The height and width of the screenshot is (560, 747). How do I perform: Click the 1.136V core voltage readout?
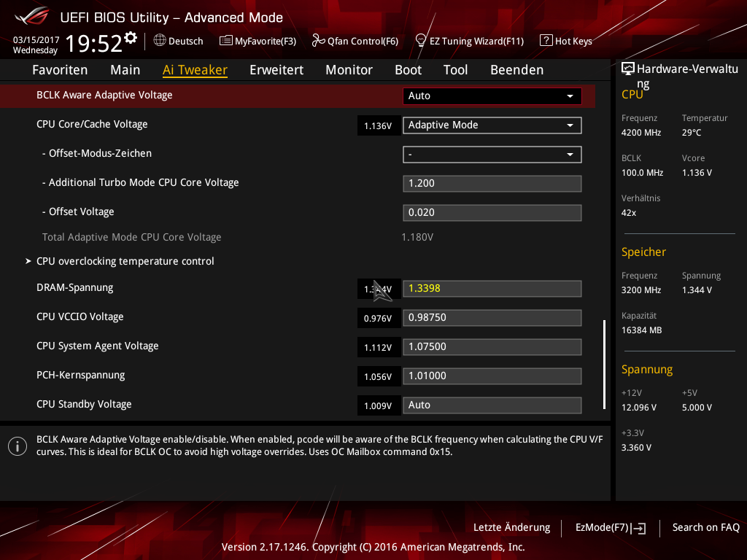[x=379, y=125]
